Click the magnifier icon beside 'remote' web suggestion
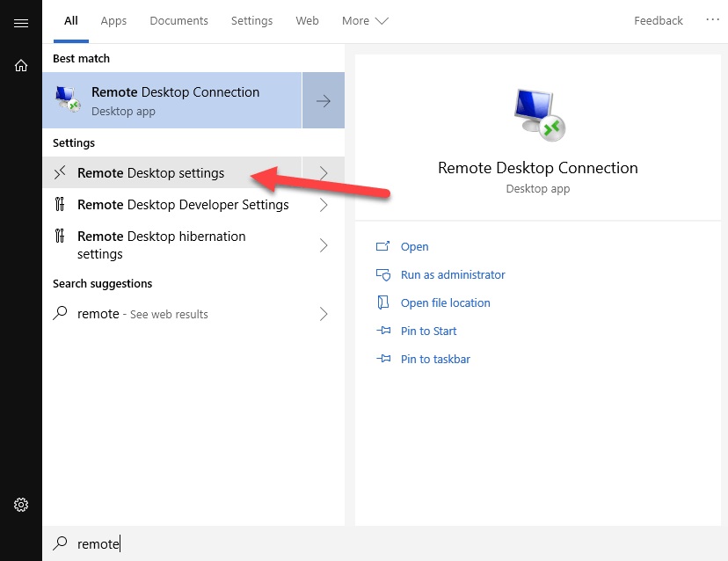The image size is (728, 561). (60, 313)
